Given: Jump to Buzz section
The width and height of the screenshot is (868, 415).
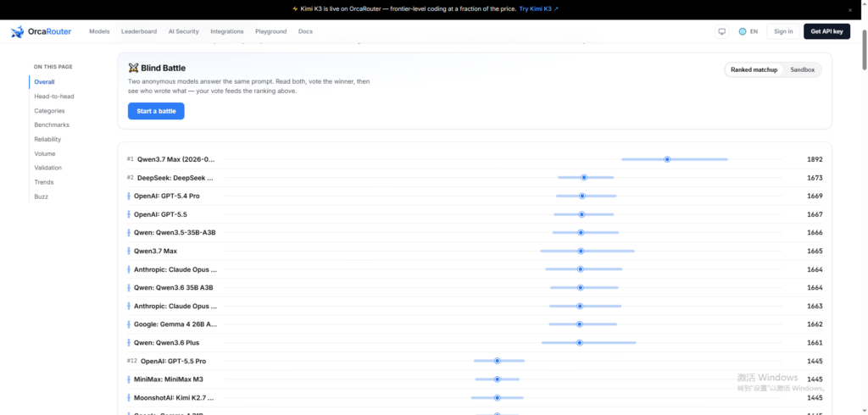Looking at the screenshot, I should coord(41,196).
